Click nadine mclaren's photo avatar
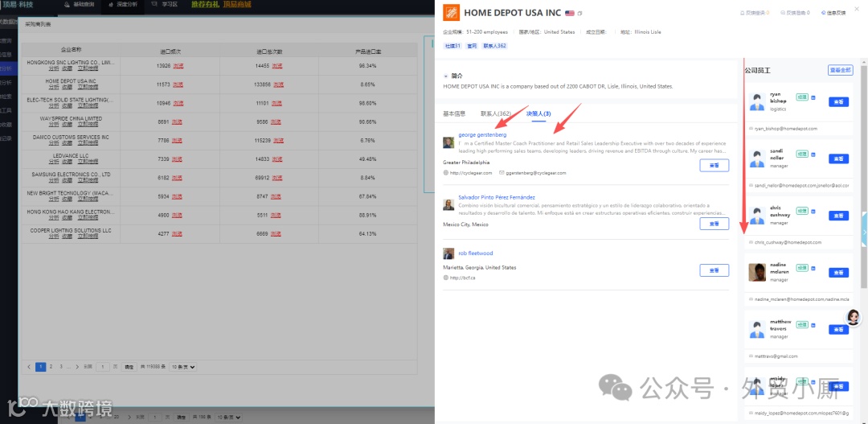 pos(757,272)
